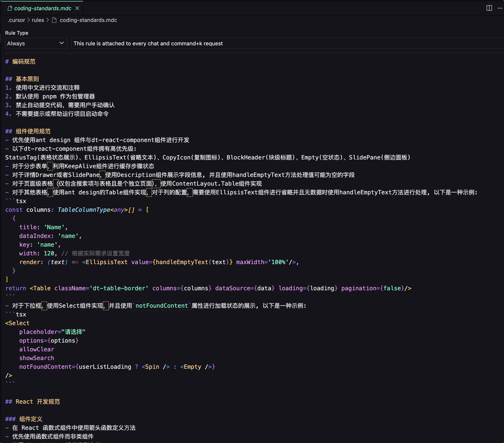This screenshot has height=443, width=504.
Task: Select the coding-standards.mdc editor tab
Action: (x=43, y=8)
